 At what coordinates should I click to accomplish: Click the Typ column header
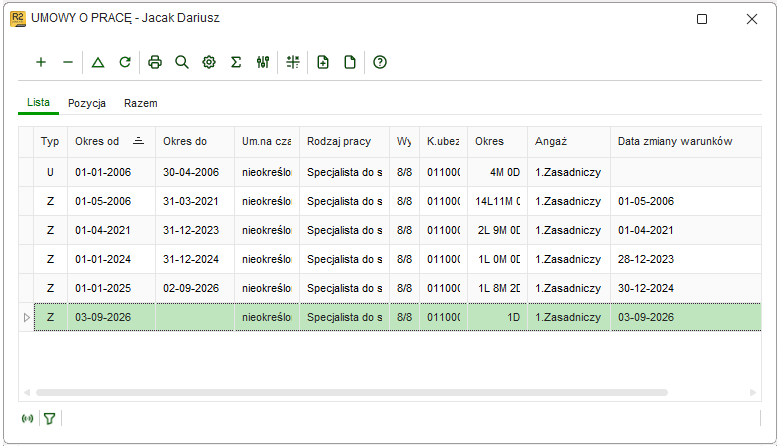(50, 142)
